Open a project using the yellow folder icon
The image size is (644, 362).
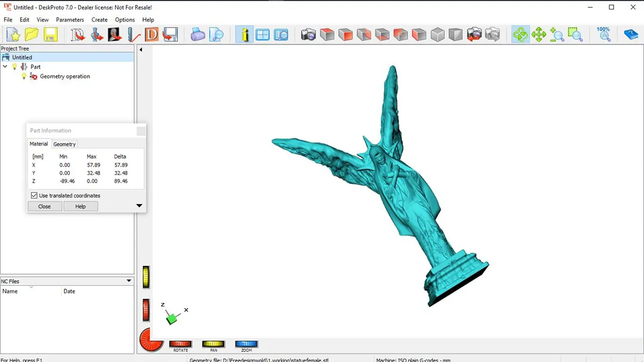coord(32,35)
